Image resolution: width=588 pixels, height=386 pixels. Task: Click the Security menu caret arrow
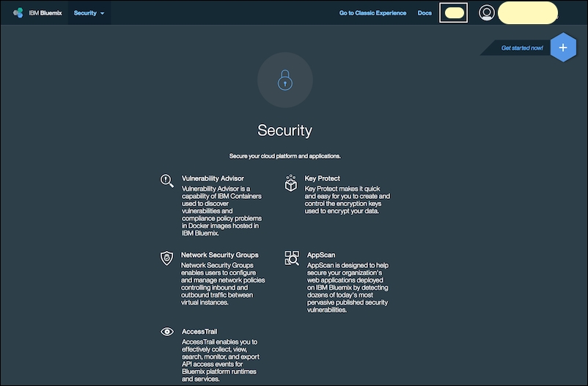pyautogui.click(x=103, y=13)
